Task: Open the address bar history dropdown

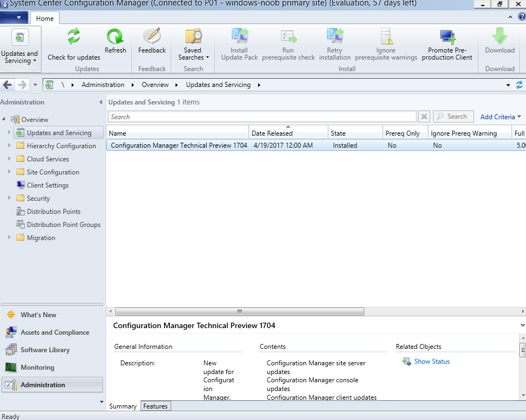Action: (508, 85)
